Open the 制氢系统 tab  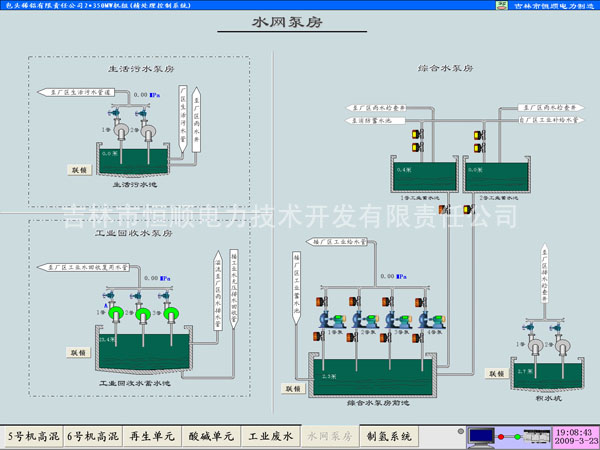pos(388,436)
